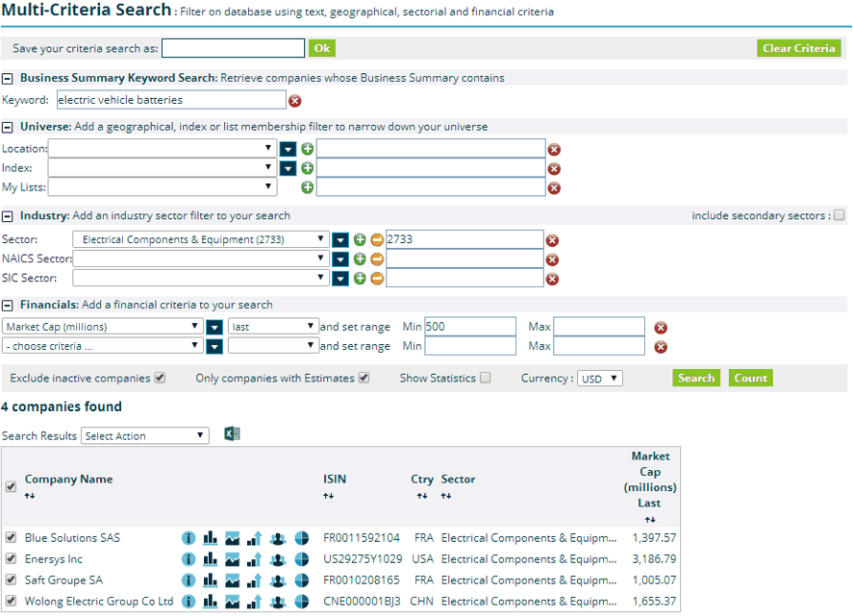Sort by ISIN arrows
853x616 pixels.
[x=328, y=496]
